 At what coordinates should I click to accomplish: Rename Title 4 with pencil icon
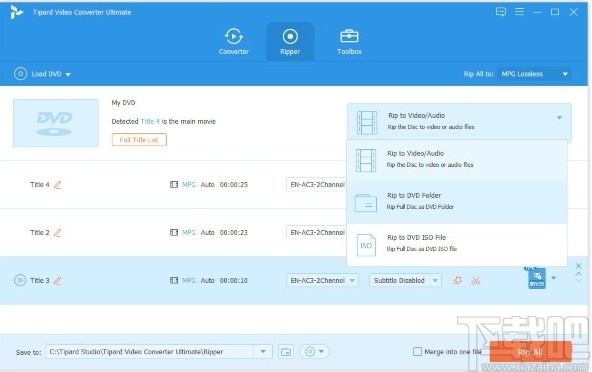[x=57, y=185]
